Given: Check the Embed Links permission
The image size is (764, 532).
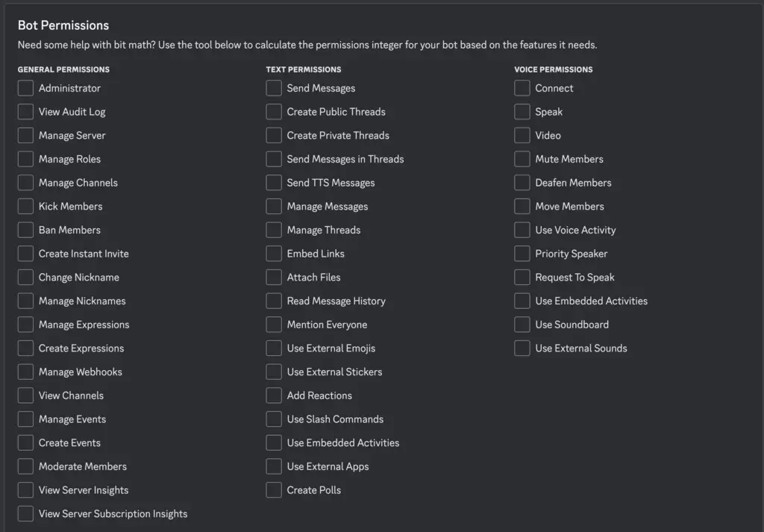Looking at the screenshot, I should [273, 254].
